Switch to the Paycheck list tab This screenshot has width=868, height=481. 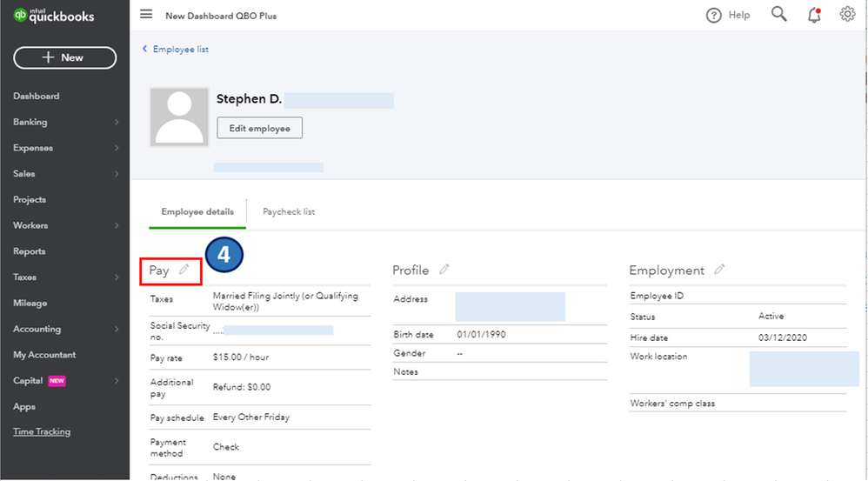point(289,211)
